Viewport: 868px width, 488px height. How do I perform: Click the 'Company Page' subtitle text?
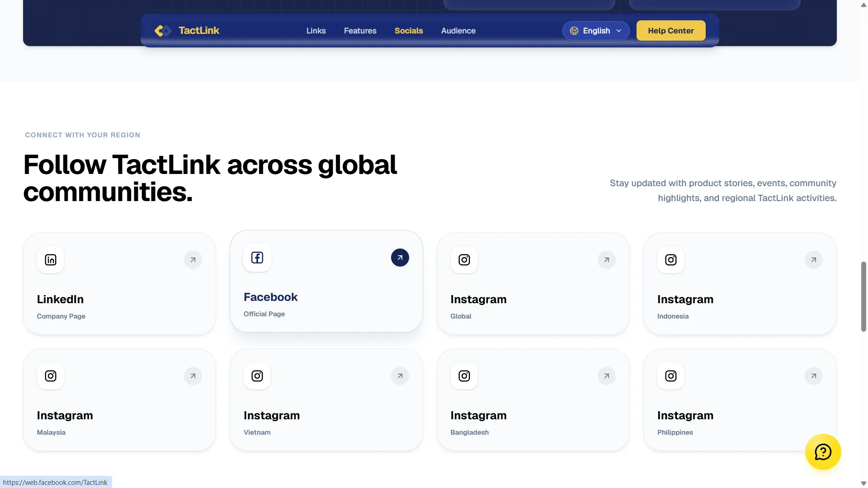pos(61,316)
